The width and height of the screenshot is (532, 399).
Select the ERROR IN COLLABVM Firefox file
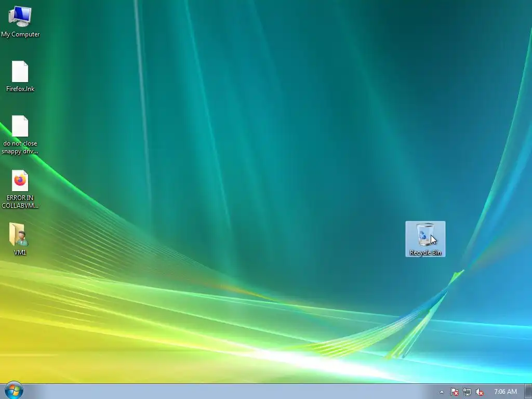(20, 189)
